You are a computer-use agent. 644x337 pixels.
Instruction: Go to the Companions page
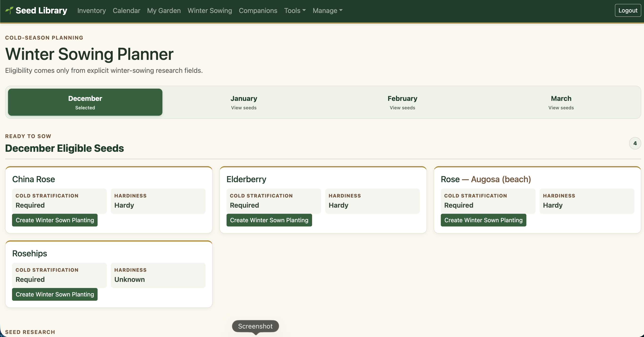click(258, 11)
